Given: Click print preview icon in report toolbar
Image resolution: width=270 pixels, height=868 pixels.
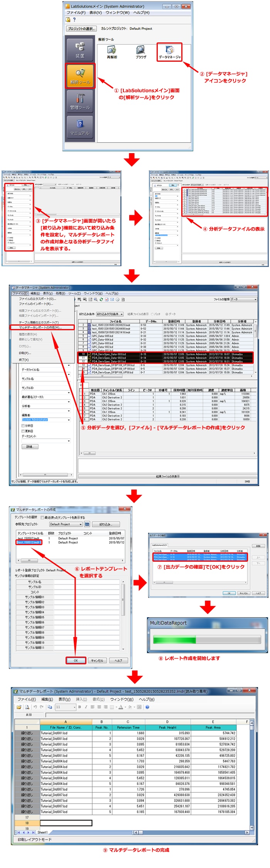Looking at the screenshot, I should [x=27, y=707].
